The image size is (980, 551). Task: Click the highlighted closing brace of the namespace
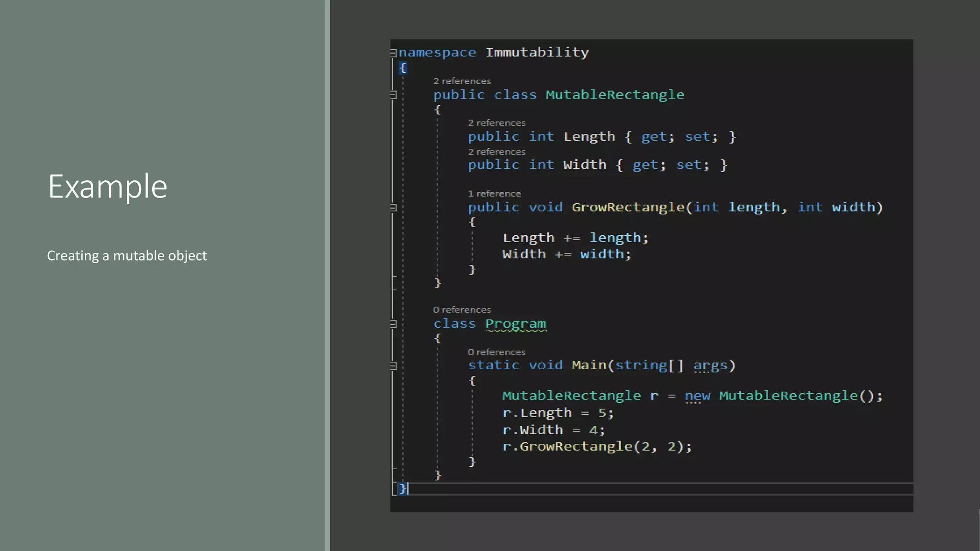[402, 488]
